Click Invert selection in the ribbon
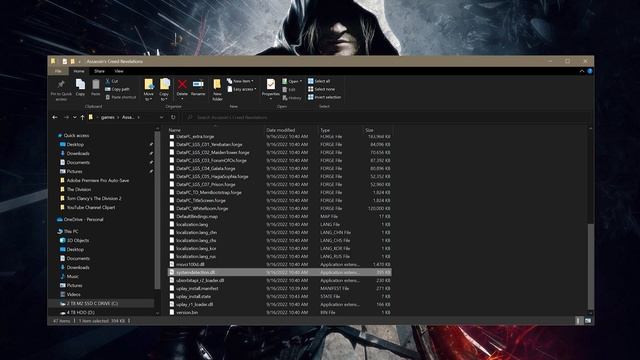The width and height of the screenshot is (640, 360). pos(324,97)
